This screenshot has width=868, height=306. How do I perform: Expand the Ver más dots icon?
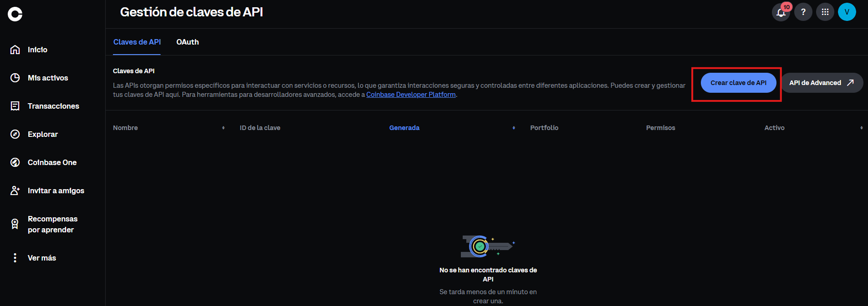pos(15,258)
